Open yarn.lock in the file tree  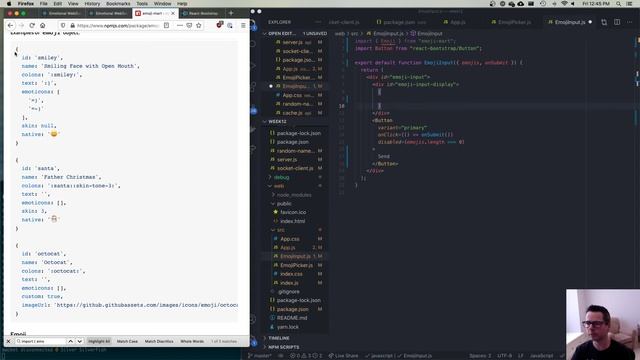(x=288, y=327)
